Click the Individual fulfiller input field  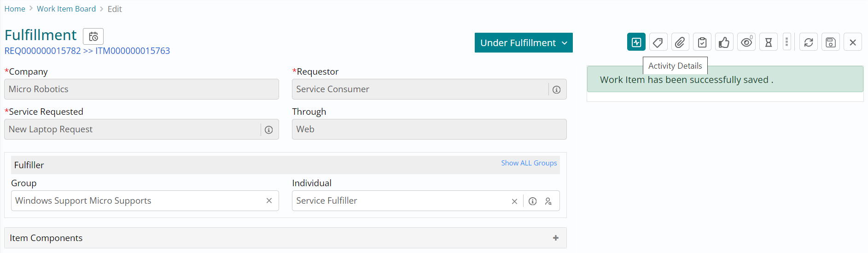click(x=398, y=200)
